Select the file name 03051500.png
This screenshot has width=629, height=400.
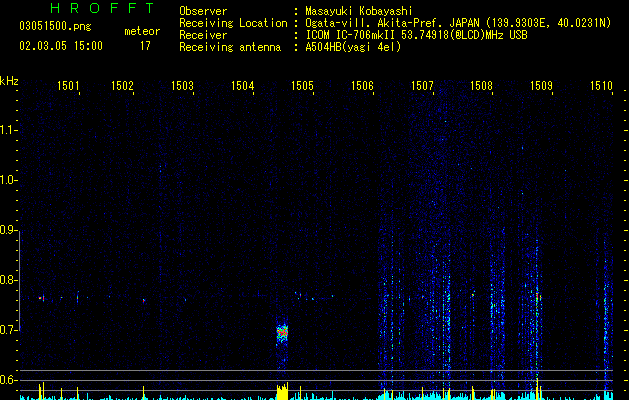55,26
